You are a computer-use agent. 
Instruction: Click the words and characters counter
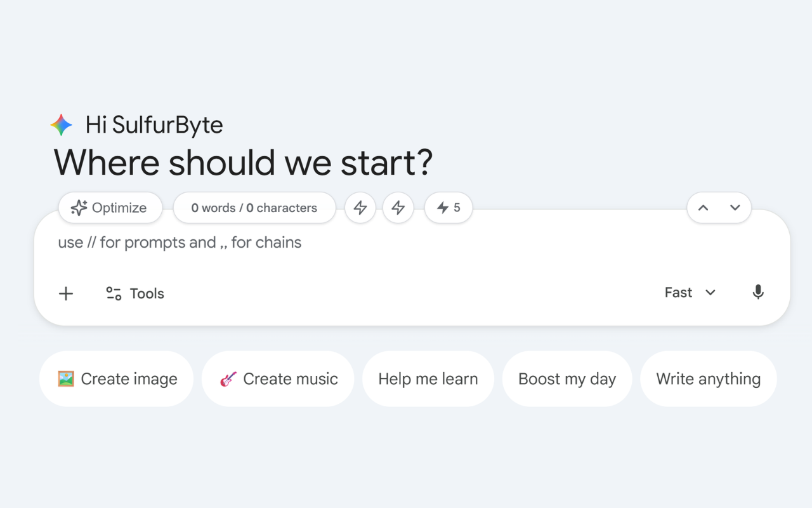click(x=254, y=208)
